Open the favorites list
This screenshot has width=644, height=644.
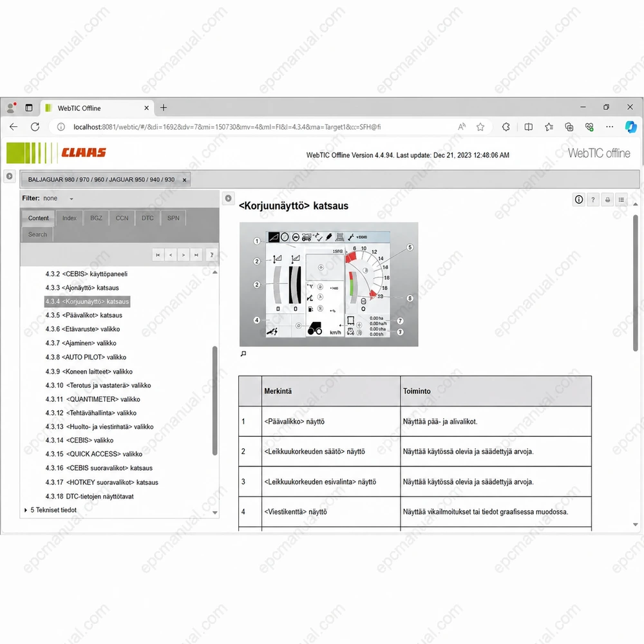coord(549,127)
